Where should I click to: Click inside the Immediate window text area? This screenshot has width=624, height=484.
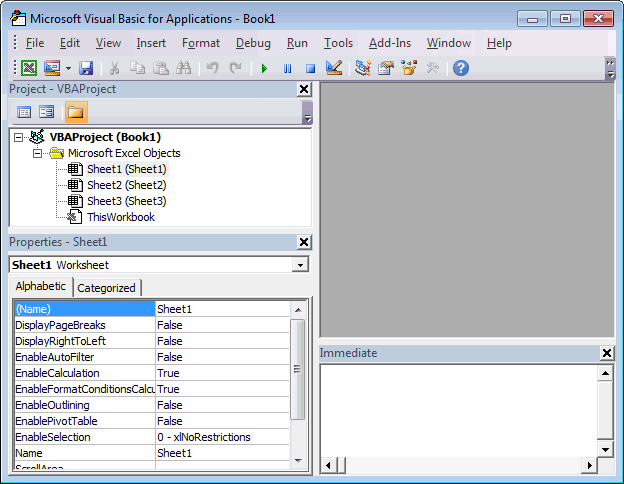point(458,411)
